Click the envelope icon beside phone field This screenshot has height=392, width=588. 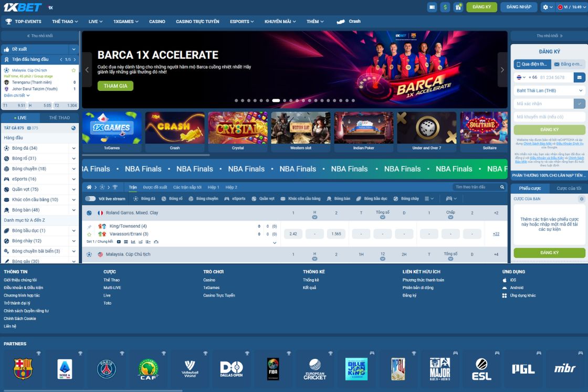tap(580, 77)
